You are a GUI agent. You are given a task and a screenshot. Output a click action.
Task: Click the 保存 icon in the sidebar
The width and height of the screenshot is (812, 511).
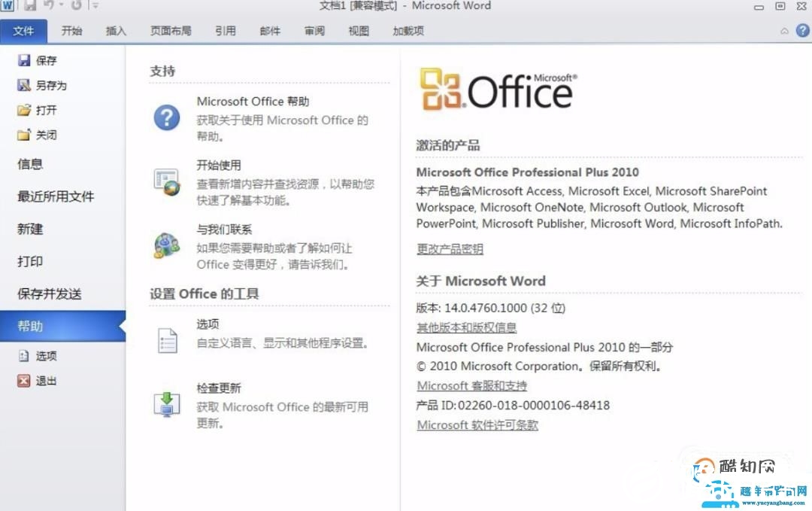tap(24, 60)
